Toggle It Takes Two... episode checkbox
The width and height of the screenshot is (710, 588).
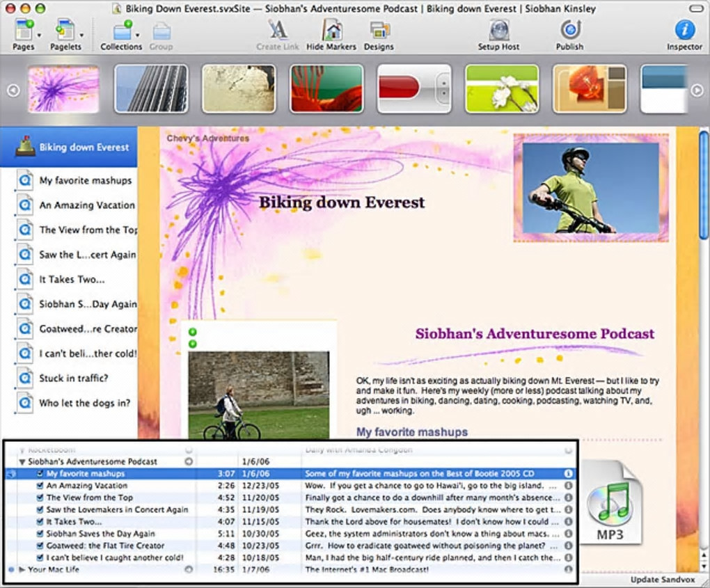point(40,521)
